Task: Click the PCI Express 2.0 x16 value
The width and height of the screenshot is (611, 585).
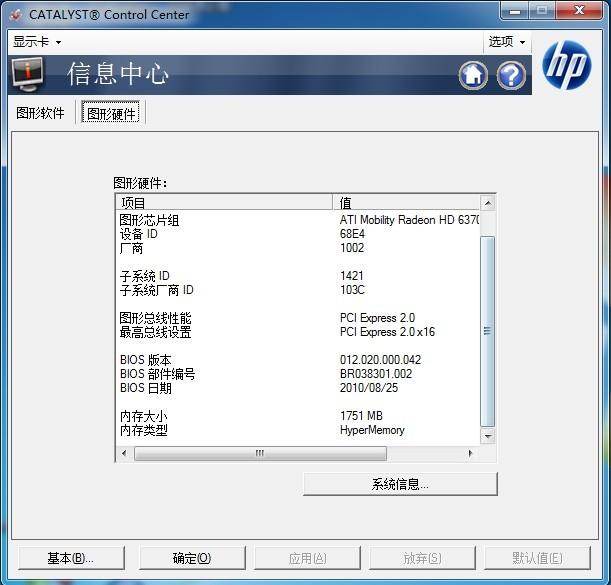Action: click(387, 332)
